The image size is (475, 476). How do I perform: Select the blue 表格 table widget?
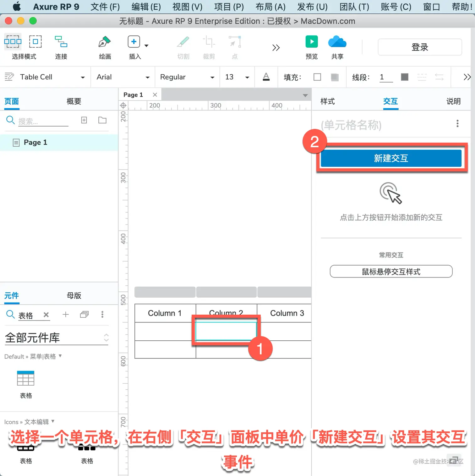(26, 378)
